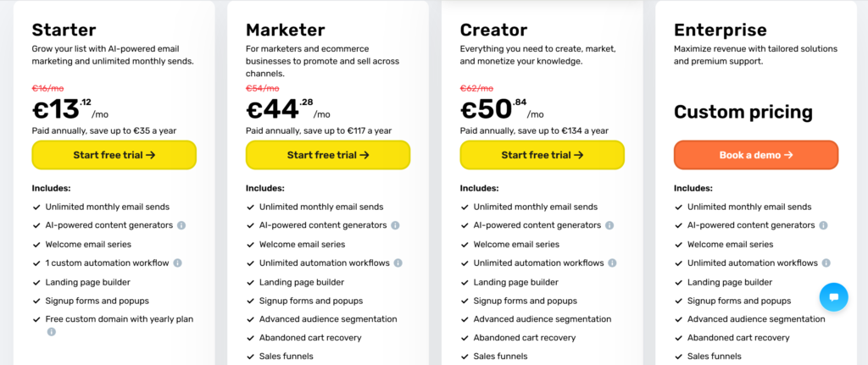Image resolution: width=868 pixels, height=365 pixels.
Task: Click the Creator plan €50 price
Action: 487,109
